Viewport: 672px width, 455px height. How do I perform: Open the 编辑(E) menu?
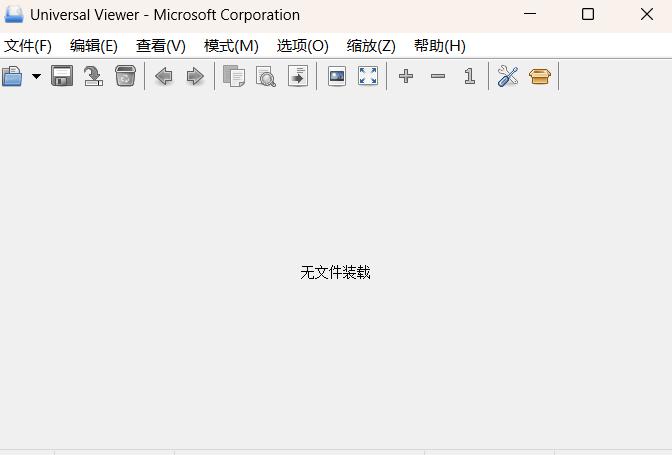(x=94, y=46)
